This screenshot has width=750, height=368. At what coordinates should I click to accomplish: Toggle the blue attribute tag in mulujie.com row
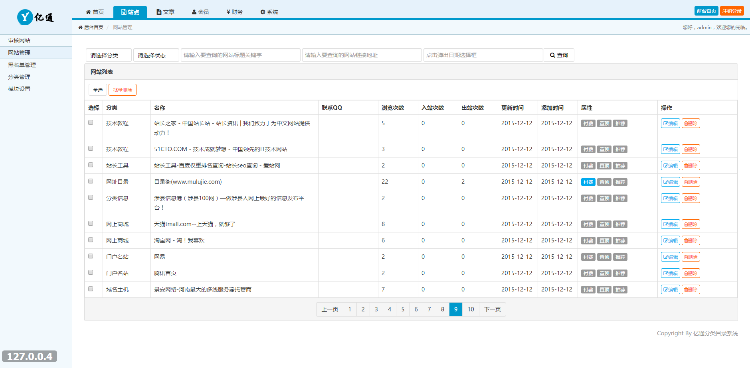[x=588, y=182]
